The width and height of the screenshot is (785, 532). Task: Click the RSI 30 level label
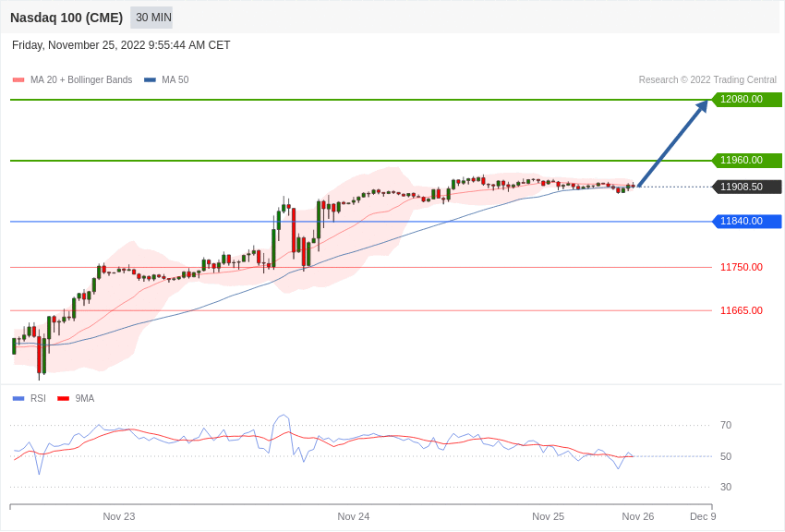(725, 487)
